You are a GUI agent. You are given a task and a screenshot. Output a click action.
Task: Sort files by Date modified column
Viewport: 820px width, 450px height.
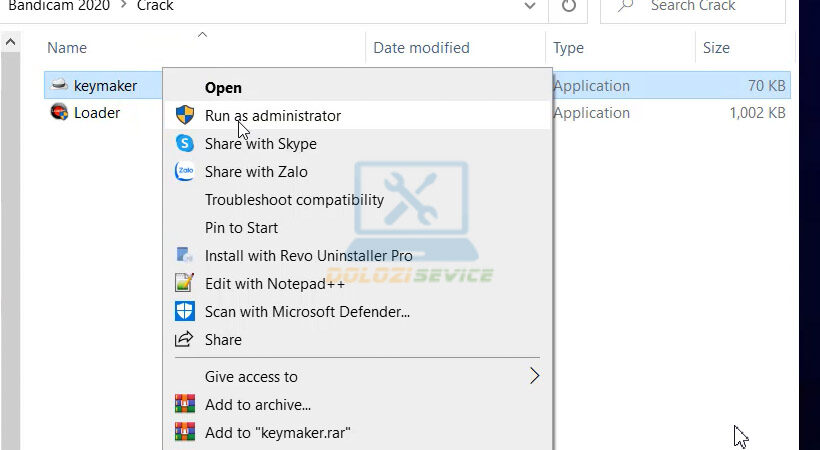pyautogui.click(x=421, y=47)
